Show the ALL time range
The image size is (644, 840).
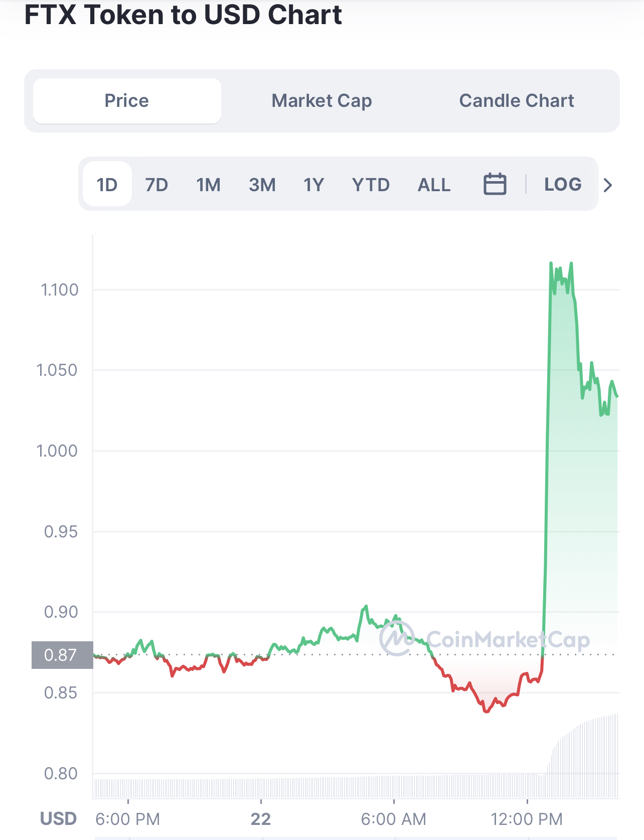coord(434,185)
